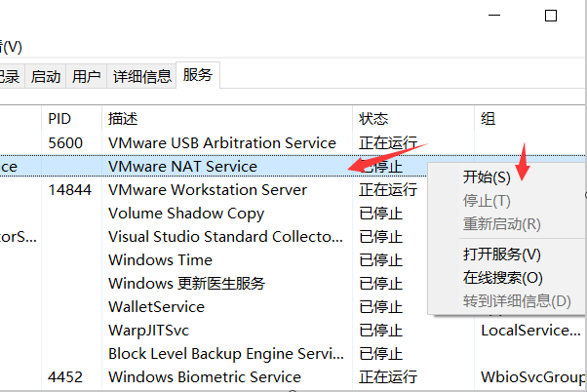Click 已停止 status of Volume Shadow Copy
The width and height of the screenshot is (587, 392).
[x=380, y=214]
